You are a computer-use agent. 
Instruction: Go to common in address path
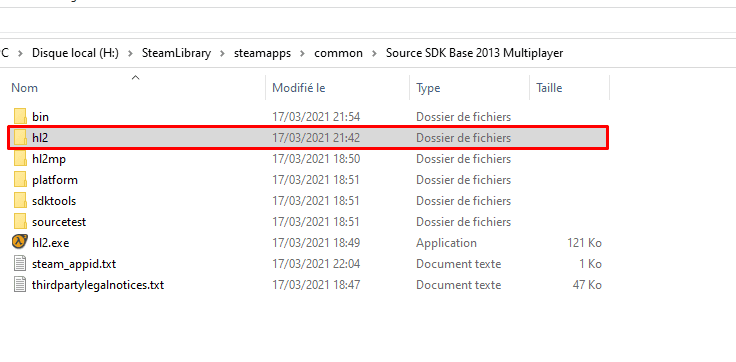pos(338,53)
